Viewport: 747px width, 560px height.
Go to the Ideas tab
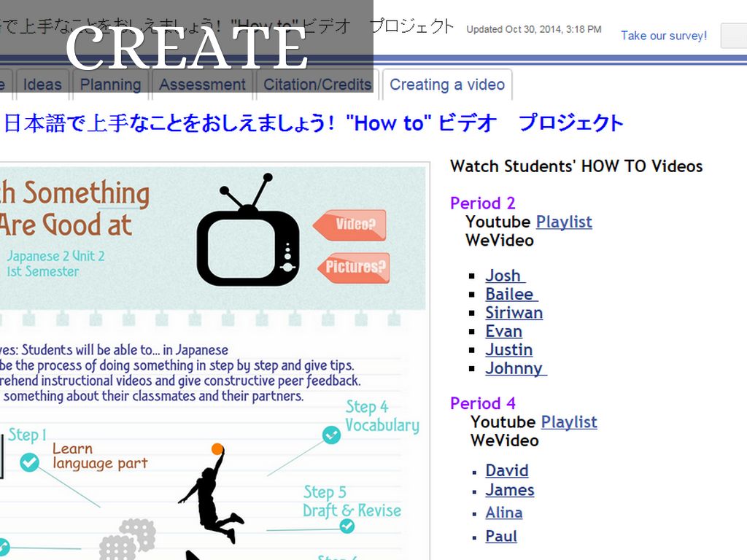tap(42, 85)
